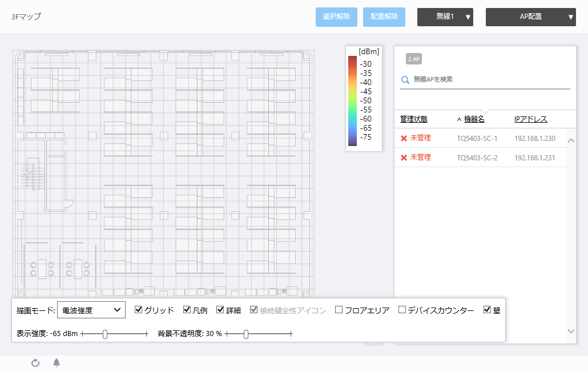Adjust the 背景不透明度 slider handle
This screenshot has height=372, width=588.
[246, 334]
